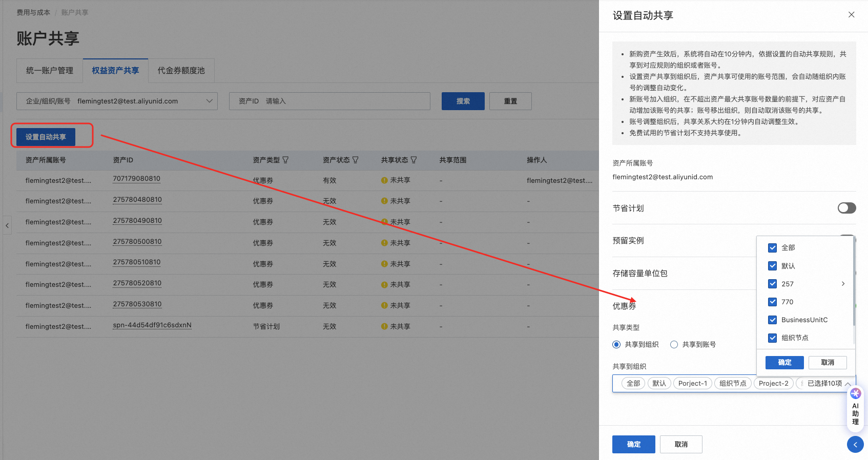Click the 搜索 button
868x460 pixels.
coord(463,101)
